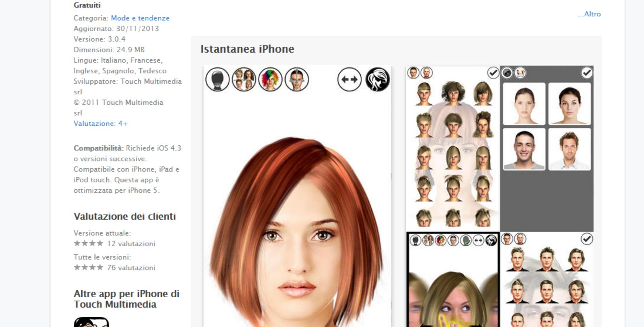Tap silhouette with green check above blonde model
This screenshot has width=644, height=327.
coord(466,240)
